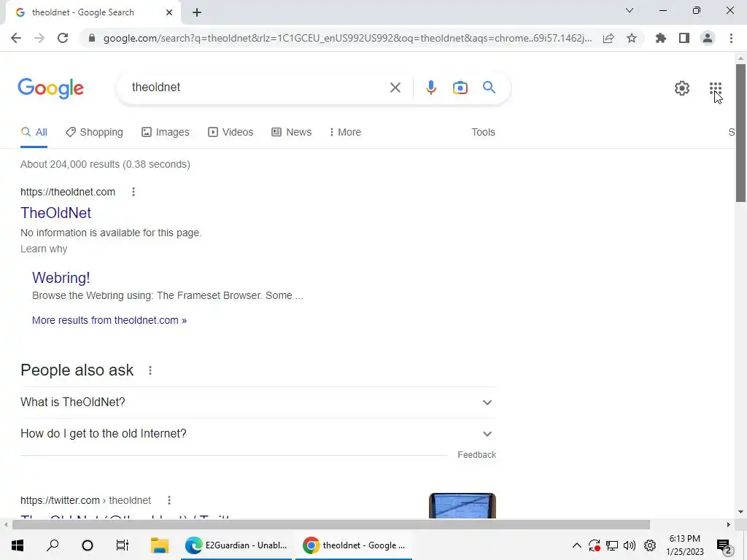Open the clock showing 6:13 PM
This screenshot has width=747, height=560.
pyautogui.click(x=684, y=545)
